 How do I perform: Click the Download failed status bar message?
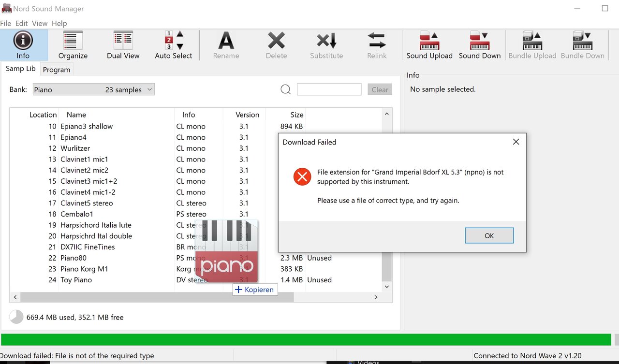pos(77,355)
